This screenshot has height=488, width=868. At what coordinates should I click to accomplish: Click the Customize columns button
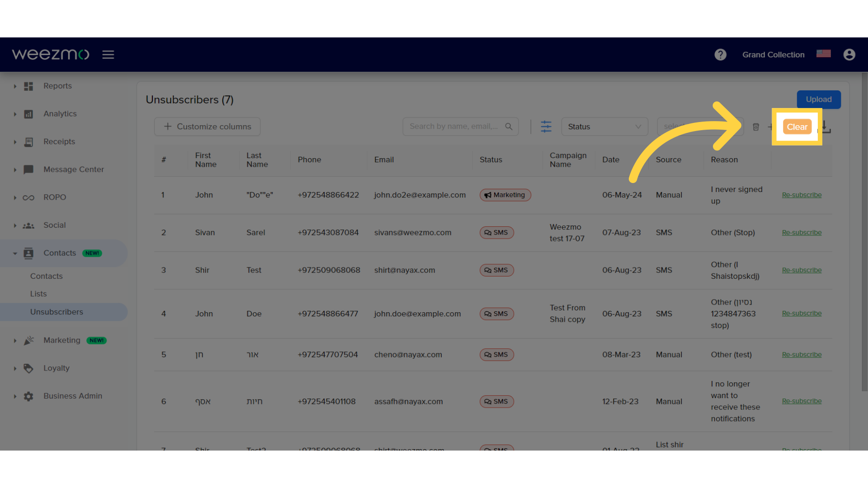point(208,126)
